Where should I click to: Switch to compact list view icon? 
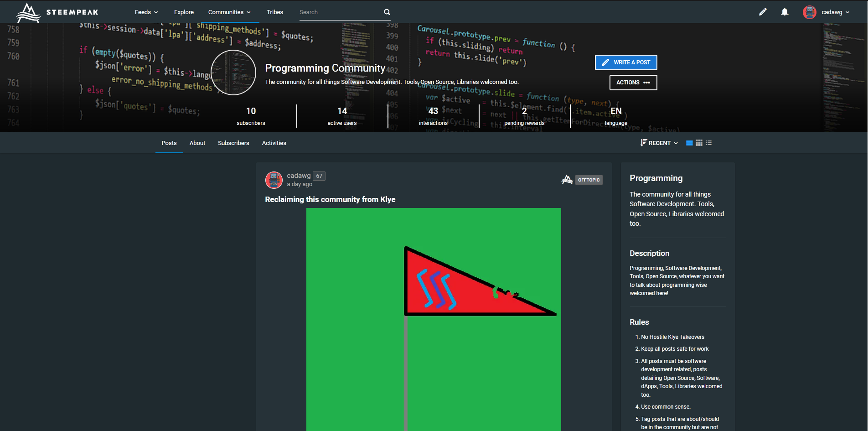point(708,143)
